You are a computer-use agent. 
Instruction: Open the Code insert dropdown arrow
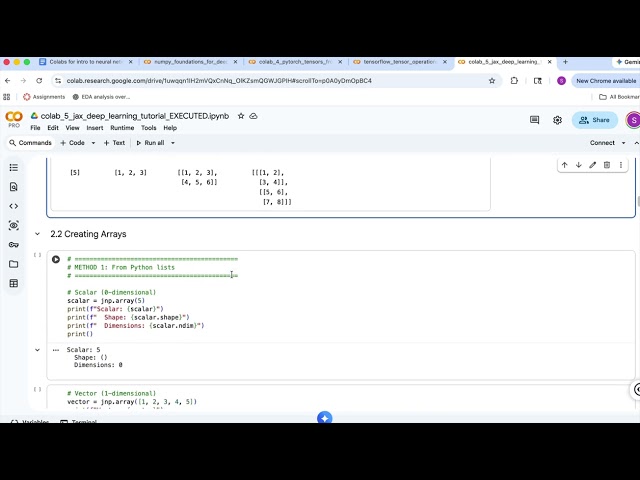point(93,143)
